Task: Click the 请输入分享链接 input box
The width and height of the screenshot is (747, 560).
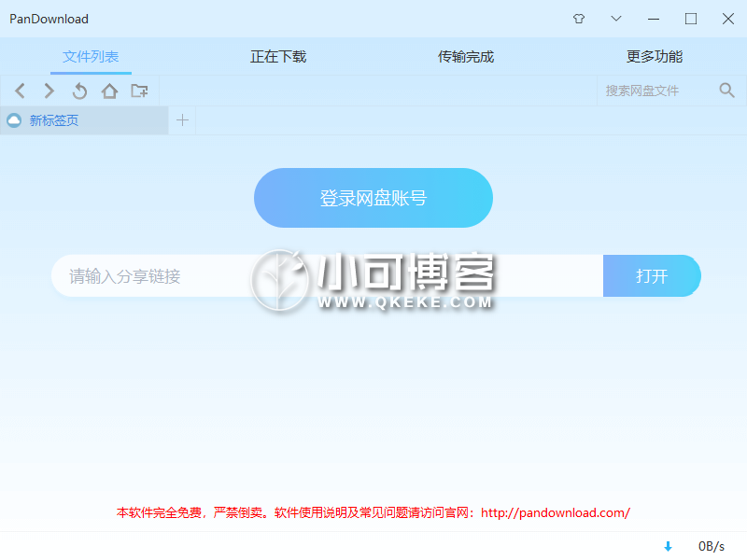Action: click(x=328, y=275)
